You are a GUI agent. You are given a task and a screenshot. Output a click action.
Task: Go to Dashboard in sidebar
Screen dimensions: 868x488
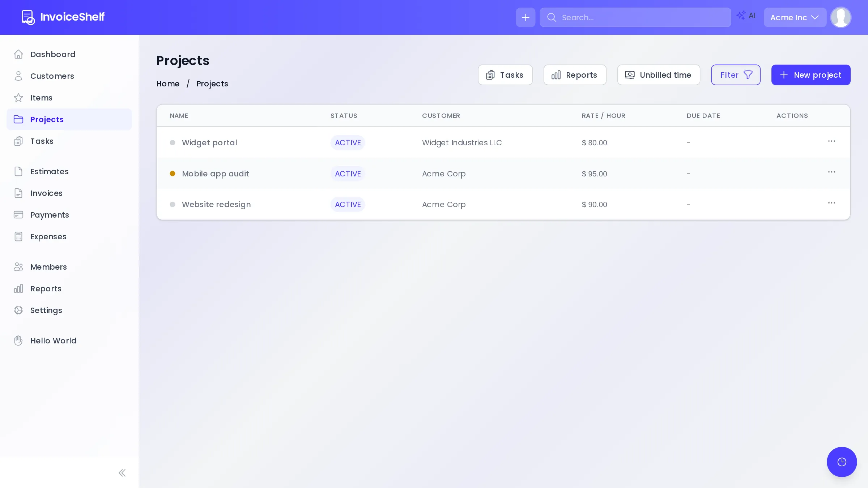tap(69, 54)
